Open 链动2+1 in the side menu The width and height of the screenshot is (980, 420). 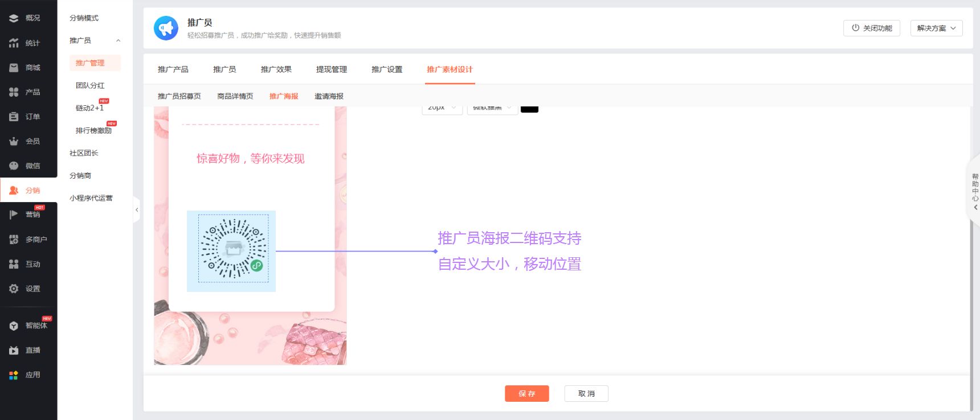(x=90, y=108)
